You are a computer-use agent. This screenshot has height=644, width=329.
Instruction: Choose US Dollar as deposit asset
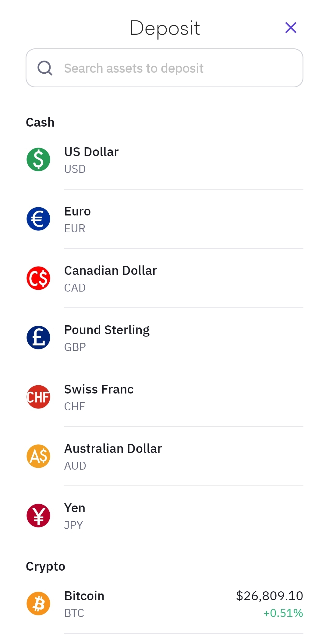91,152
